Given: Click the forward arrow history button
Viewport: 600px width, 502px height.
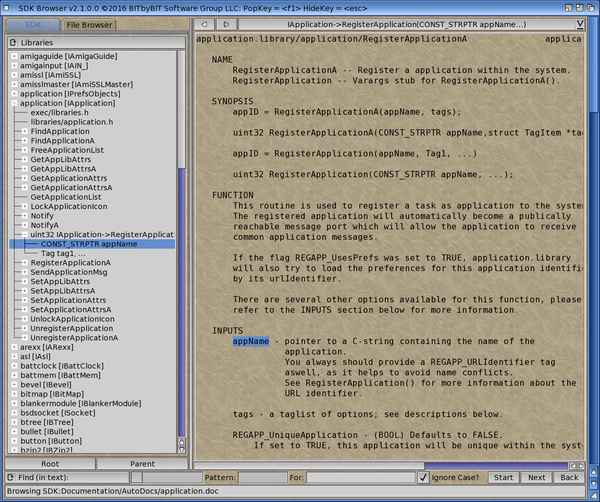Looking at the screenshot, I should pyautogui.click(x=229, y=23).
